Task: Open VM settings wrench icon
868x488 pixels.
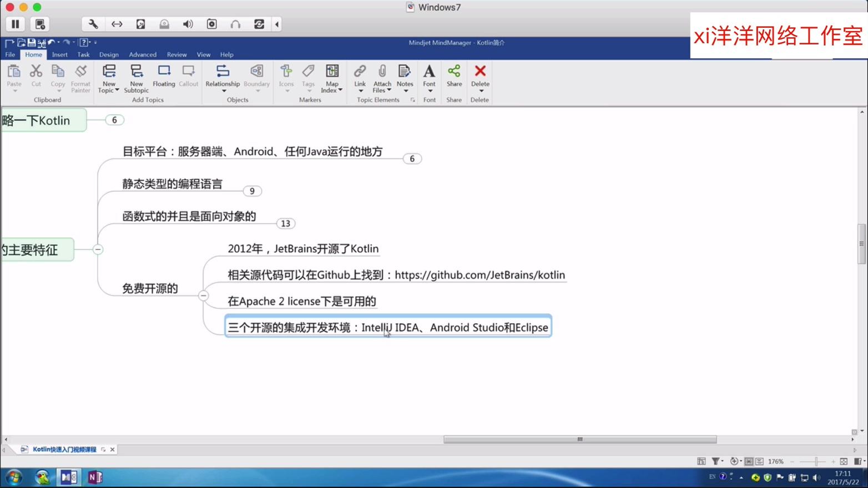Action: (93, 24)
